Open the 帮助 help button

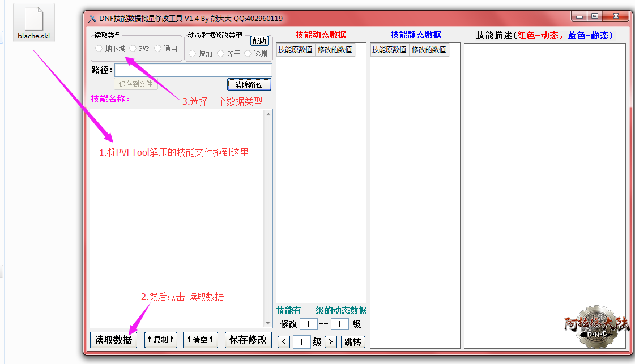click(259, 41)
